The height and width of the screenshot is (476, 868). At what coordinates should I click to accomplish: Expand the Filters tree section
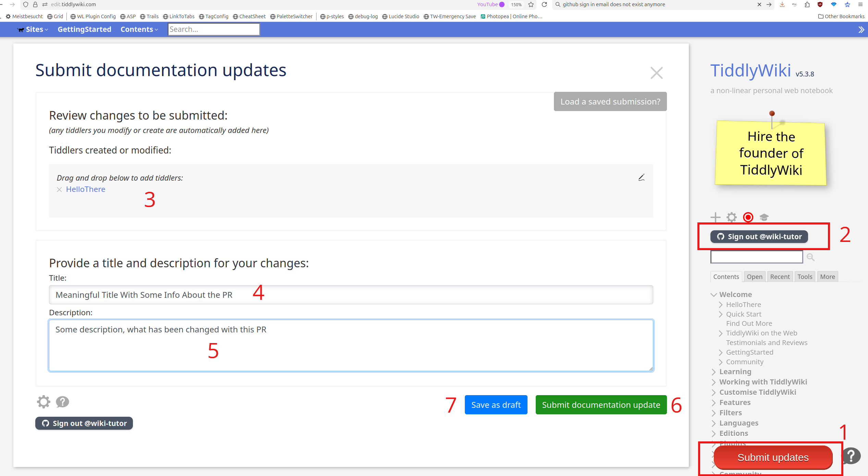coord(714,413)
